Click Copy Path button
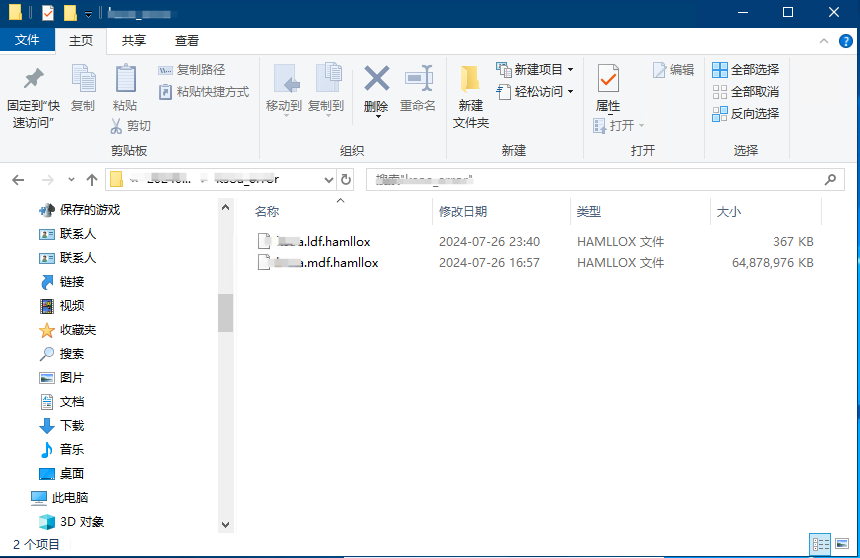The image size is (860, 558). (192, 70)
